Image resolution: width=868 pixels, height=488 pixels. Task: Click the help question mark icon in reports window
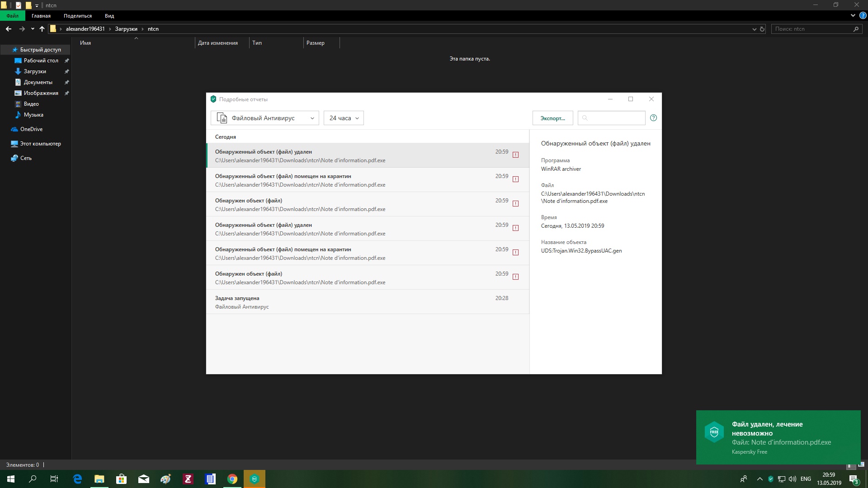(x=653, y=118)
